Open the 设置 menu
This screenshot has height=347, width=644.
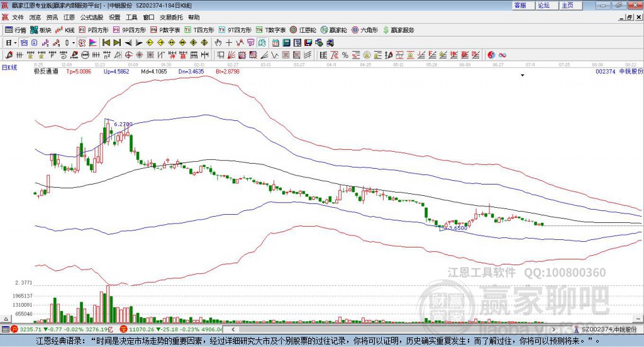[x=114, y=17]
